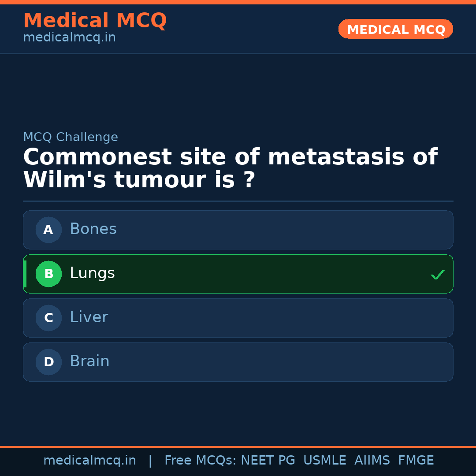Click the Free MCQs text in footer
Image resolution: width=476 pixels, height=476 pixels.
click(x=201, y=461)
